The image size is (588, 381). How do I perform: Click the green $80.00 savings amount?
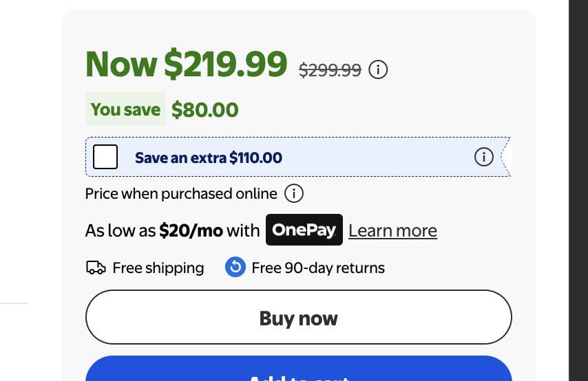204,110
